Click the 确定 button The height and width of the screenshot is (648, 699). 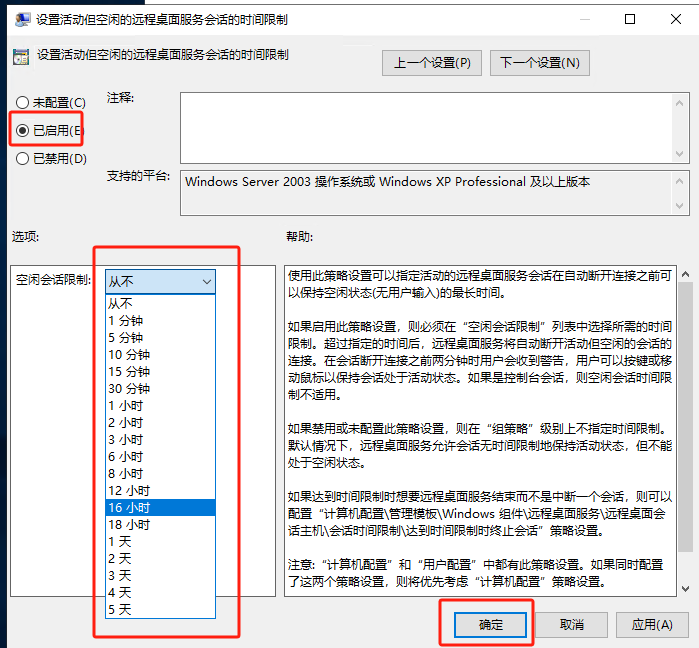point(491,624)
